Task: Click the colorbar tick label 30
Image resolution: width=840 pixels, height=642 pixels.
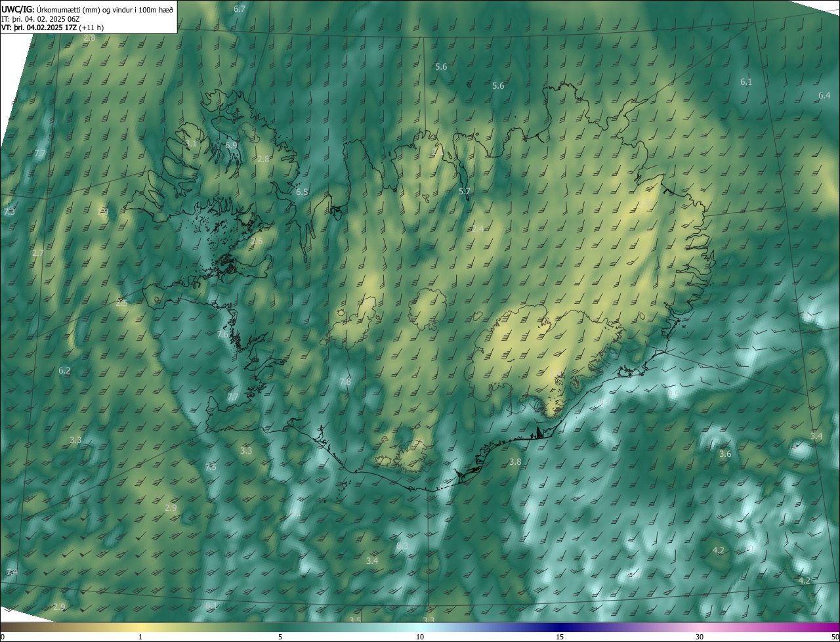Action: click(x=700, y=637)
